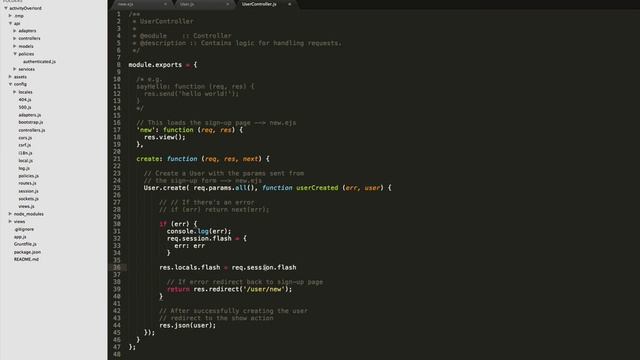The height and width of the screenshot is (360, 640).
Task: Place cursor on 'module.exports' text
Action: pos(155,65)
